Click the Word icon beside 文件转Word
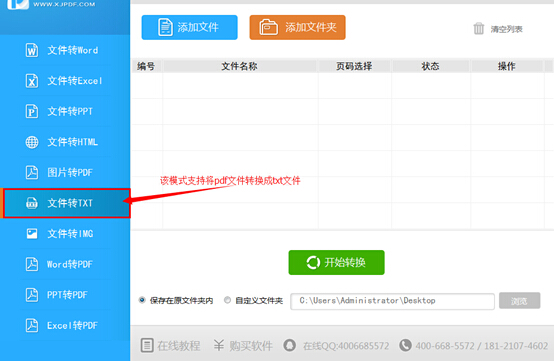The width and height of the screenshot is (554, 361). (32, 50)
